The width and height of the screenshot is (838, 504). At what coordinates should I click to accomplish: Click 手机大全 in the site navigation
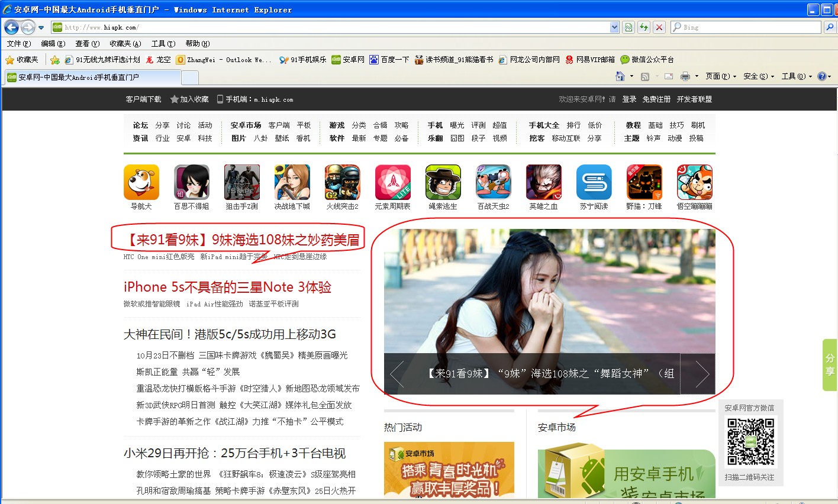[544, 125]
